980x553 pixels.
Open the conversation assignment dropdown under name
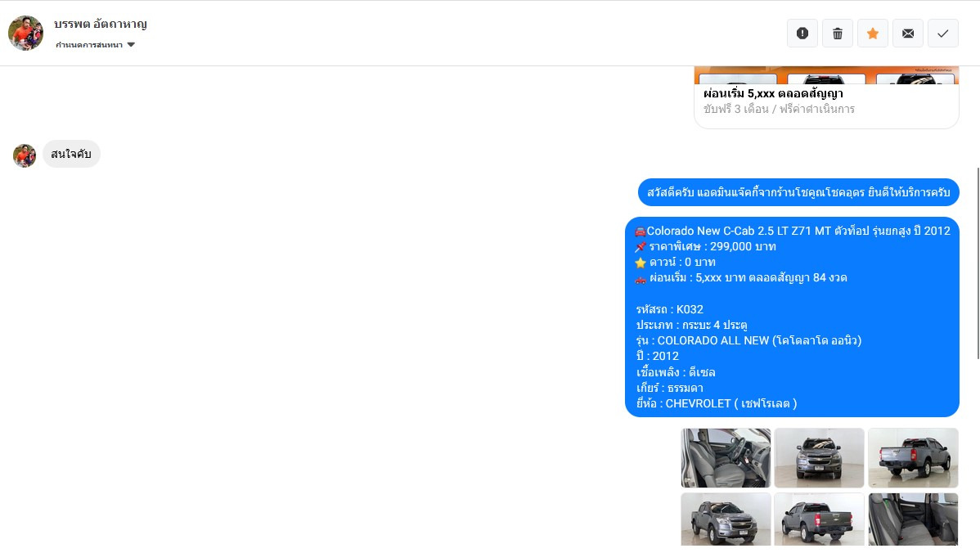(95, 44)
